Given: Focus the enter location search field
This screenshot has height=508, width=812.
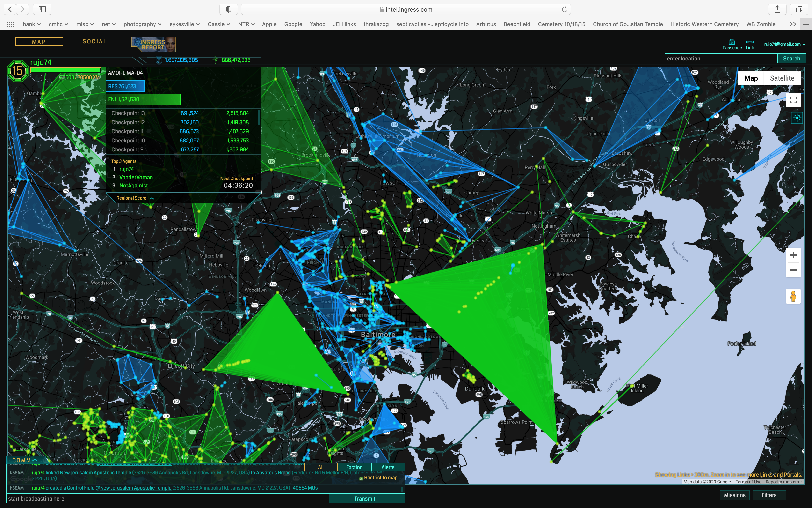Looking at the screenshot, I should pyautogui.click(x=721, y=59).
